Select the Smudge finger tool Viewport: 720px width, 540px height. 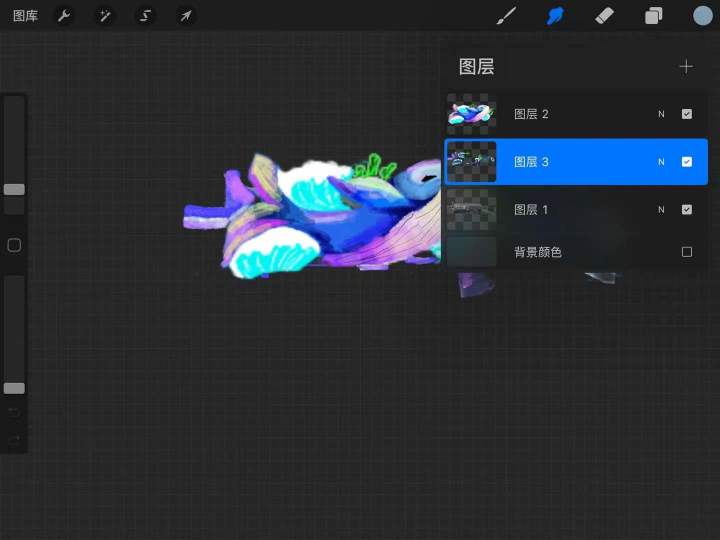click(555, 16)
